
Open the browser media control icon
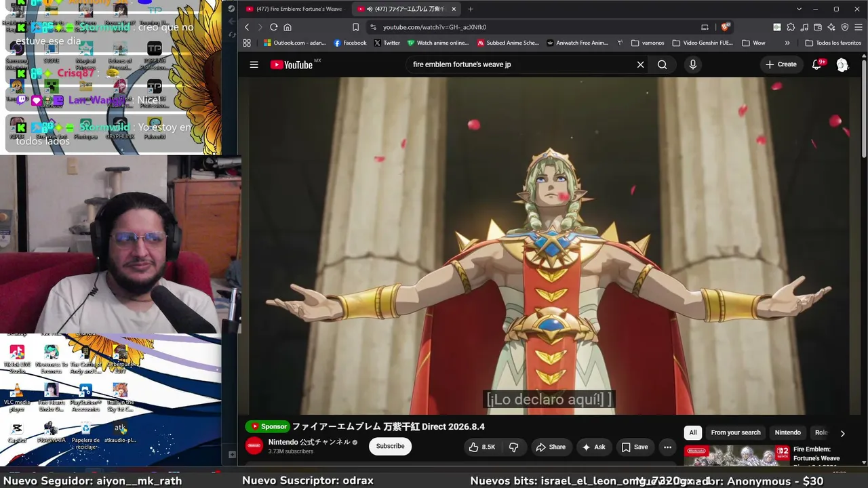(x=804, y=27)
